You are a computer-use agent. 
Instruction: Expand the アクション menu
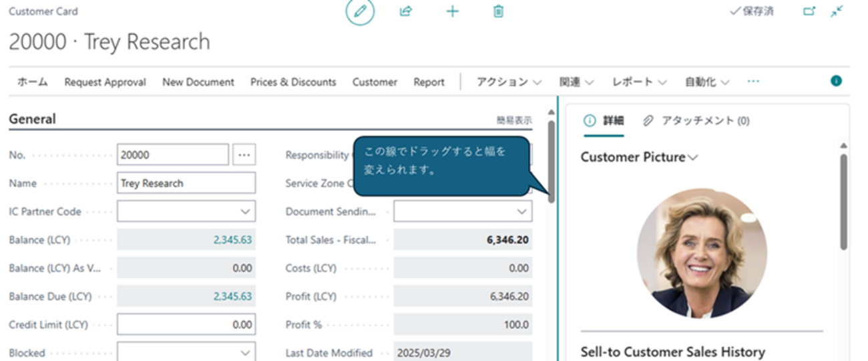509,82
